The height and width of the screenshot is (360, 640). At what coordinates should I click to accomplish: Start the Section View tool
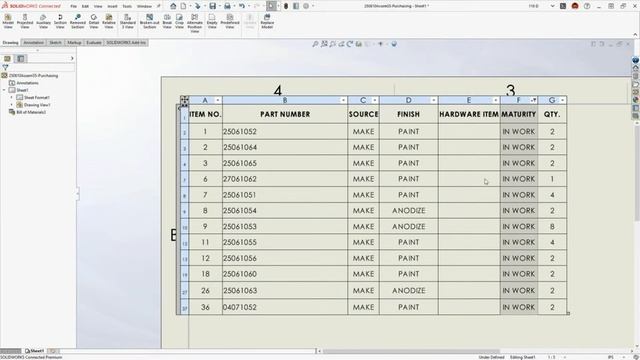tap(60, 21)
